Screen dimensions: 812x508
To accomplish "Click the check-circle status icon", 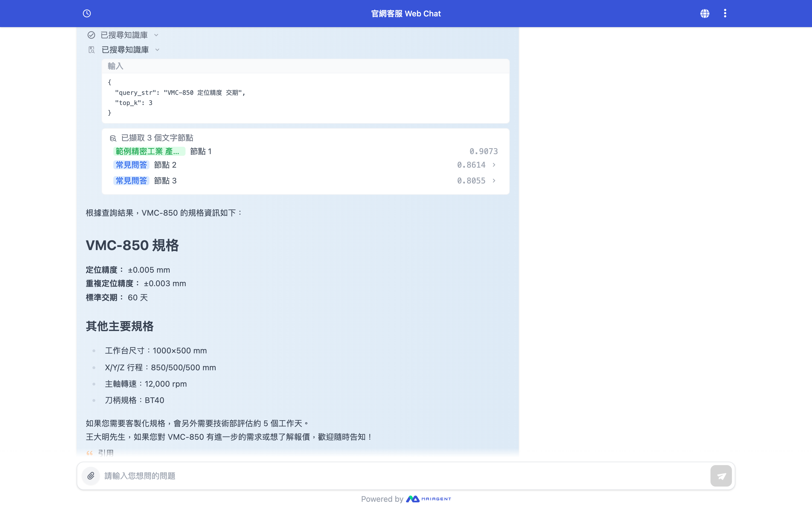I will (x=91, y=35).
